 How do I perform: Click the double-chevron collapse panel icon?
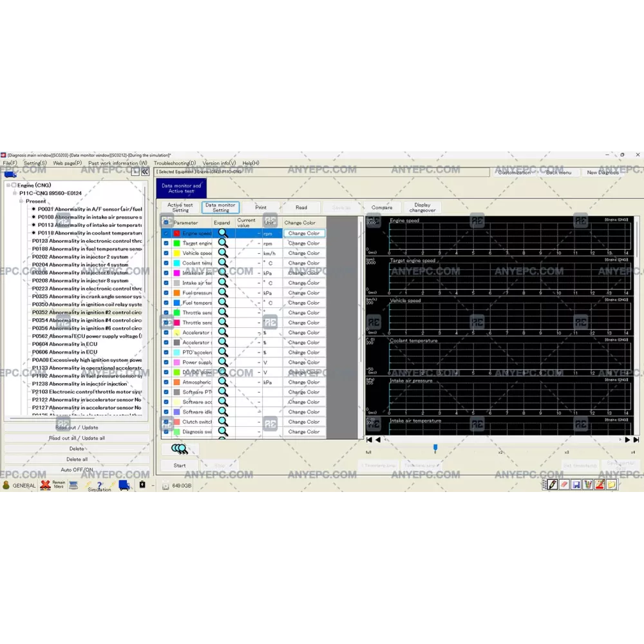click(146, 172)
